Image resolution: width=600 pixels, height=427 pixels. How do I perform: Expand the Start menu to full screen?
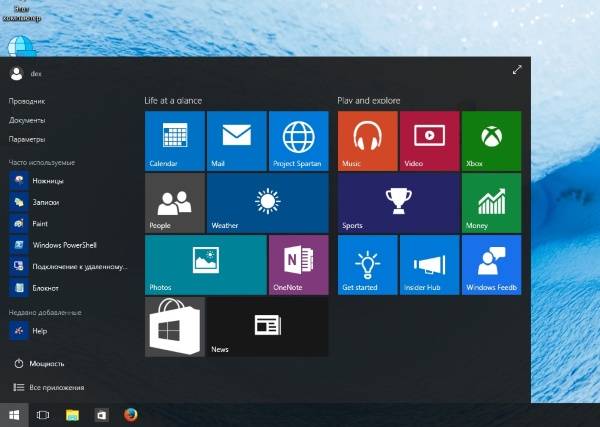(x=517, y=70)
